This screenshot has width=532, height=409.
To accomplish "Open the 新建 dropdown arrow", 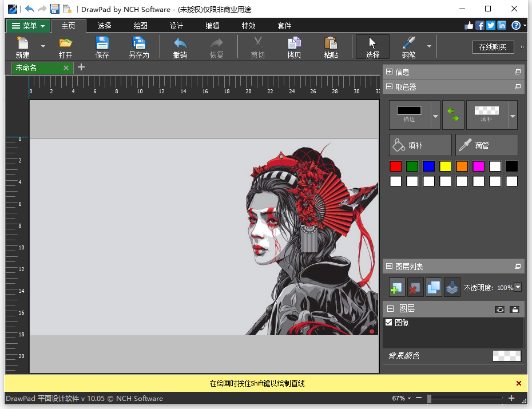I will tap(43, 46).
